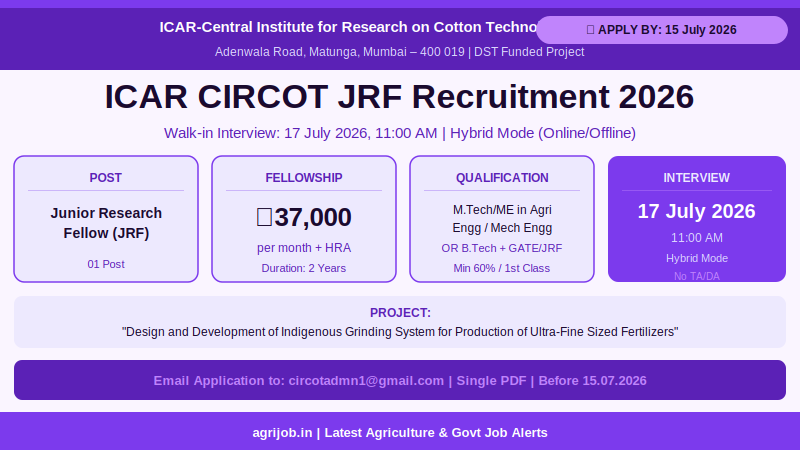Click the PROJECT: label
Screen dimensions: 800x450
pyautogui.click(x=400, y=313)
